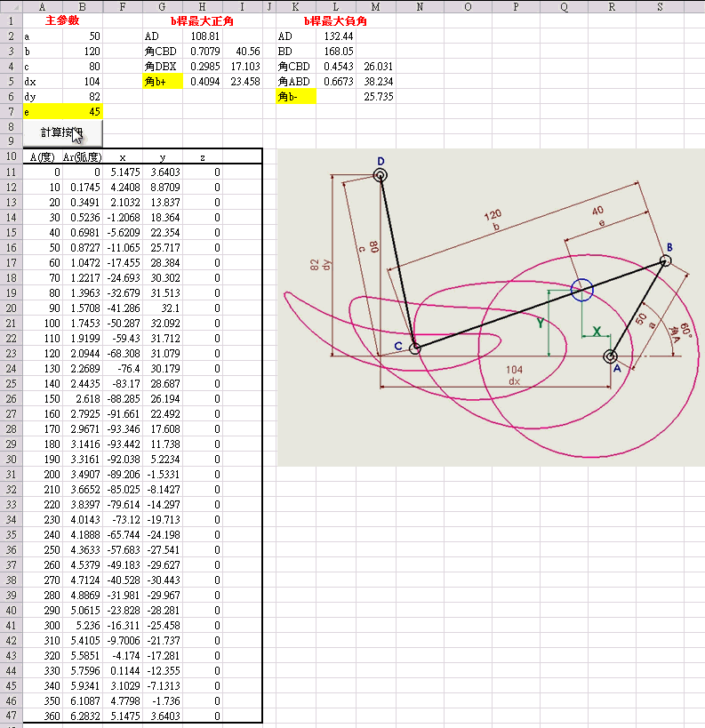Click the Ar(弧度) table header cell
The height and width of the screenshot is (728, 705).
(82, 157)
